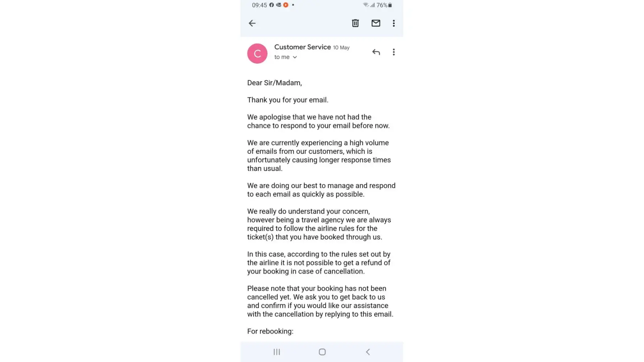Go back to the inbox with the back arrow
The width and height of the screenshot is (644, 362).
tap(252, 23)
